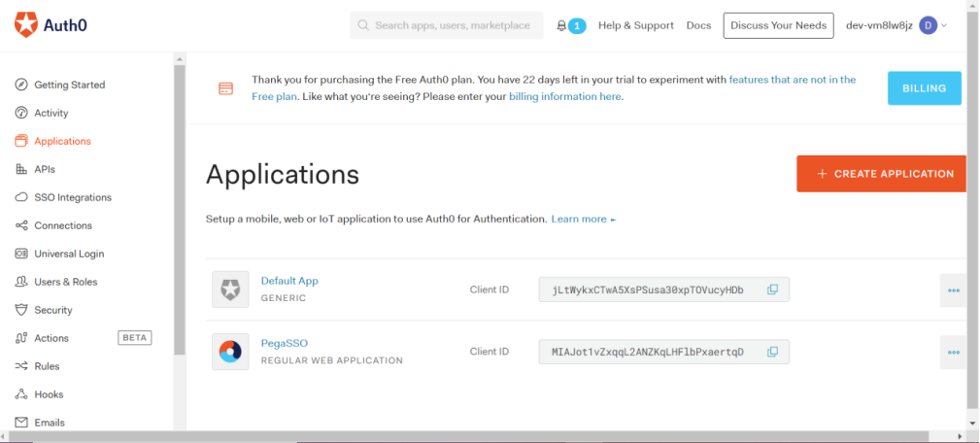This screenshot has width=980, height=443.
Task: Copy the Default App client ID
Action: (772, 290)
